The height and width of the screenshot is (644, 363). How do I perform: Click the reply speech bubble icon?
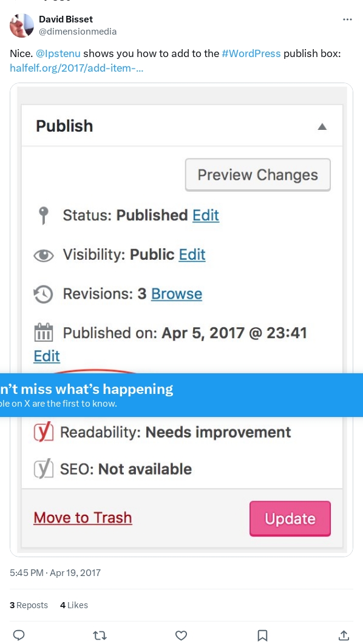pos(19,636)
